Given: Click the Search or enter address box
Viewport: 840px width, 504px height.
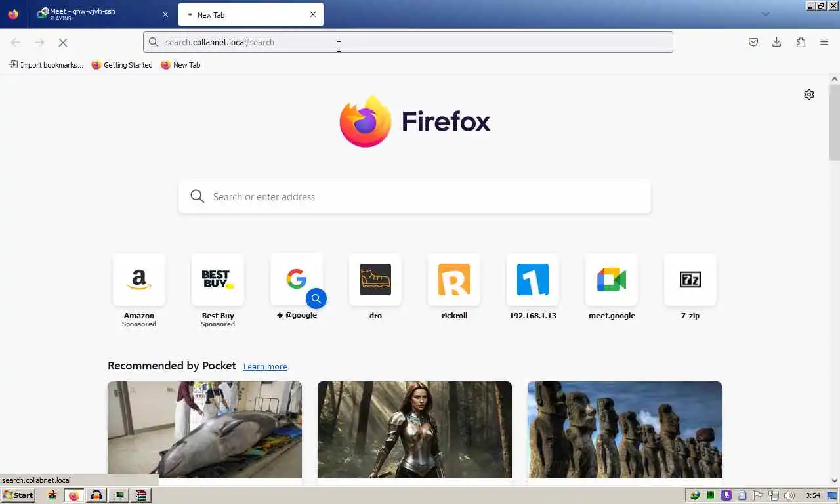Looking at the screenshot, I should (x=415, y=196).
